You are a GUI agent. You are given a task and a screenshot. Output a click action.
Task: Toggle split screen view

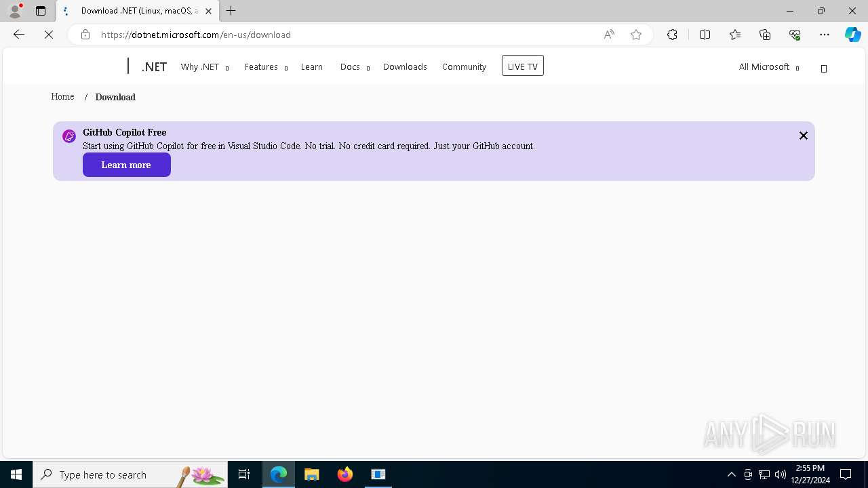[x=705, y=35]
